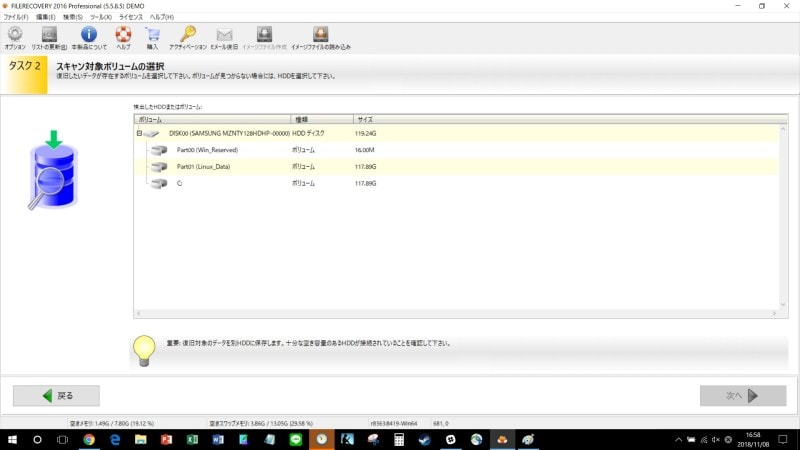Open アクティベーション key icon
Viewport: 800px width, 450px height.
tap(188, 36)
